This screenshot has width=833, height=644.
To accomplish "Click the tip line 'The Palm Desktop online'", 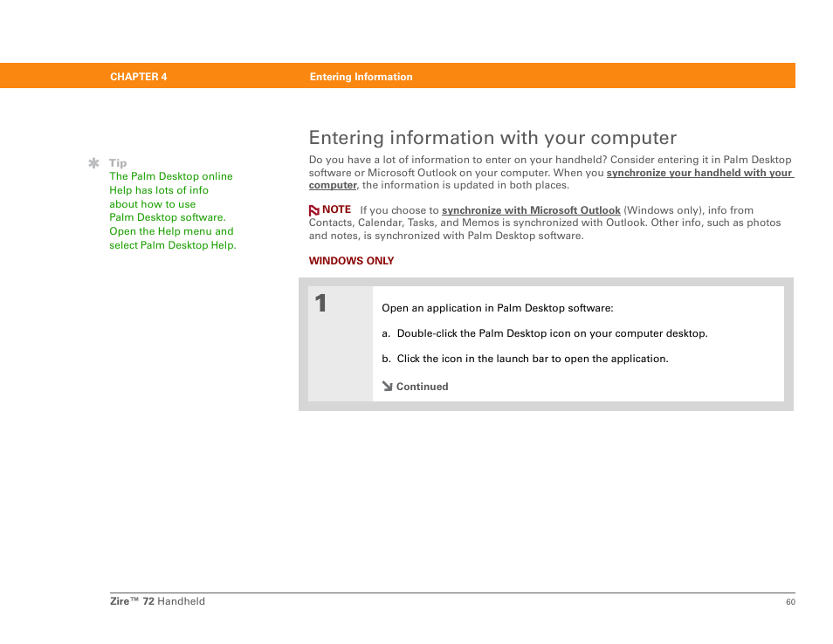I will click(x=171, y=176).
